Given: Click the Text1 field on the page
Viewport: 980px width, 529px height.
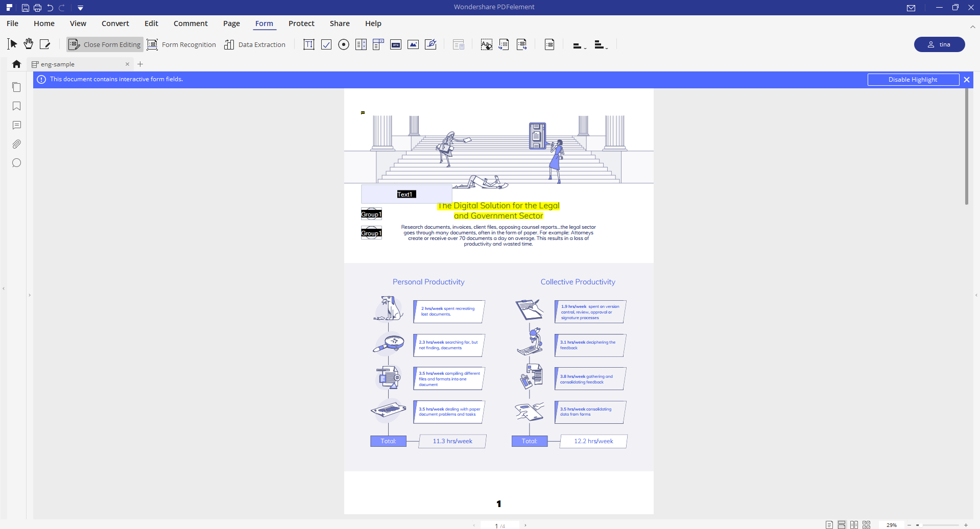Looking at the screenshot, I should (406, 194).
